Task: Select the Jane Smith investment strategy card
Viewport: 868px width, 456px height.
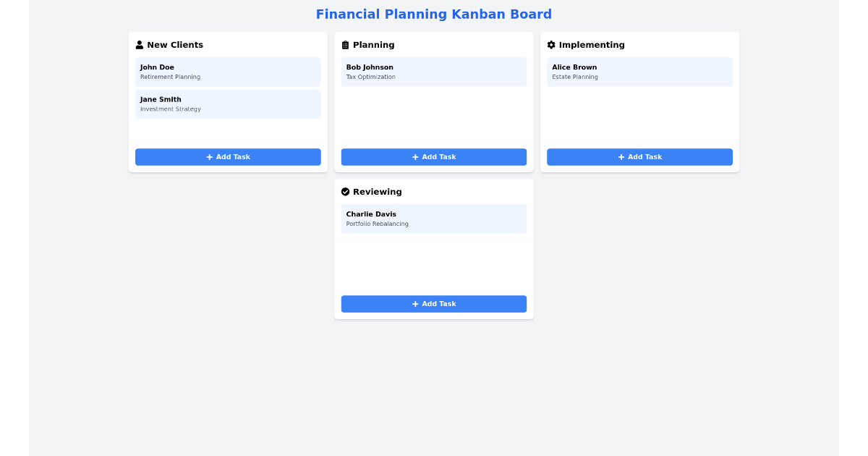Action: point(228,104)
